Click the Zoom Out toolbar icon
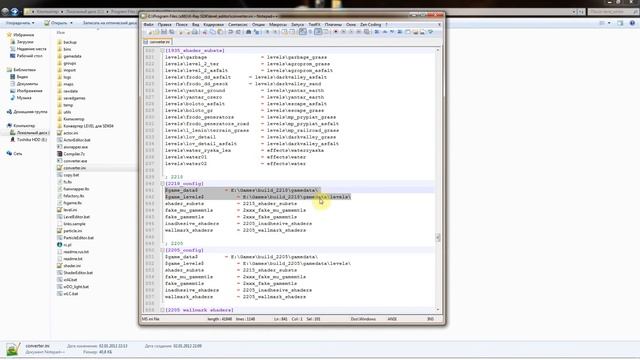Screen dimensions: 640x360 (x=275, y=32)
